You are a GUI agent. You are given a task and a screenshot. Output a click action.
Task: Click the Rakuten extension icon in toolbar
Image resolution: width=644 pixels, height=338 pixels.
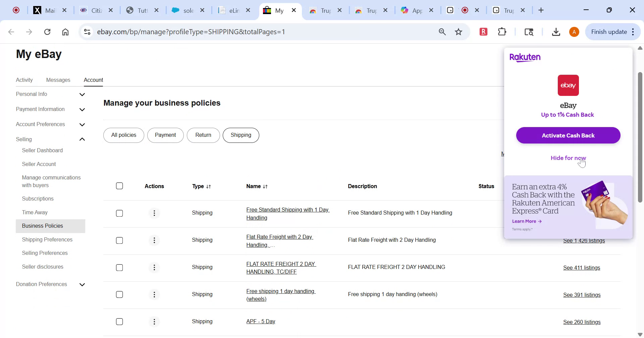[x=483, y=32]
